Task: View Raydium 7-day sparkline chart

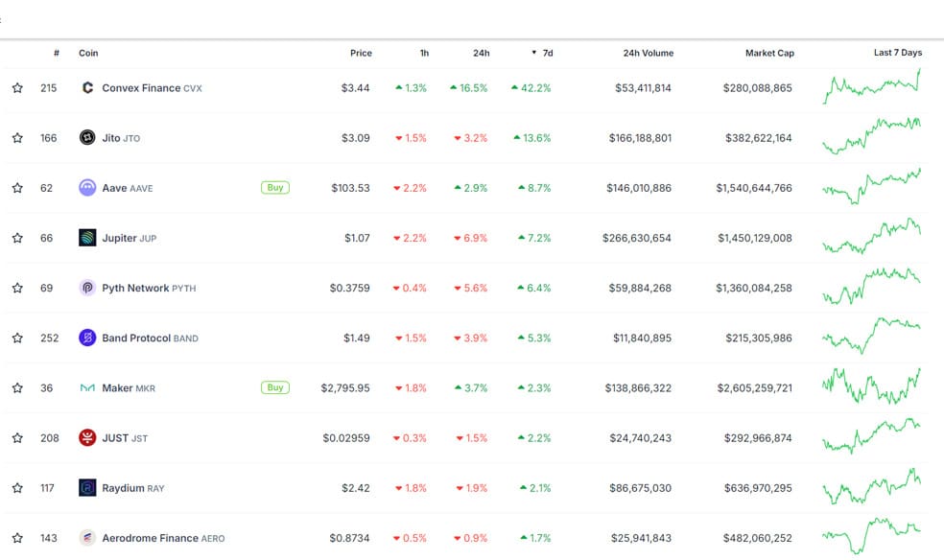Action: click(x=872, y=486)
